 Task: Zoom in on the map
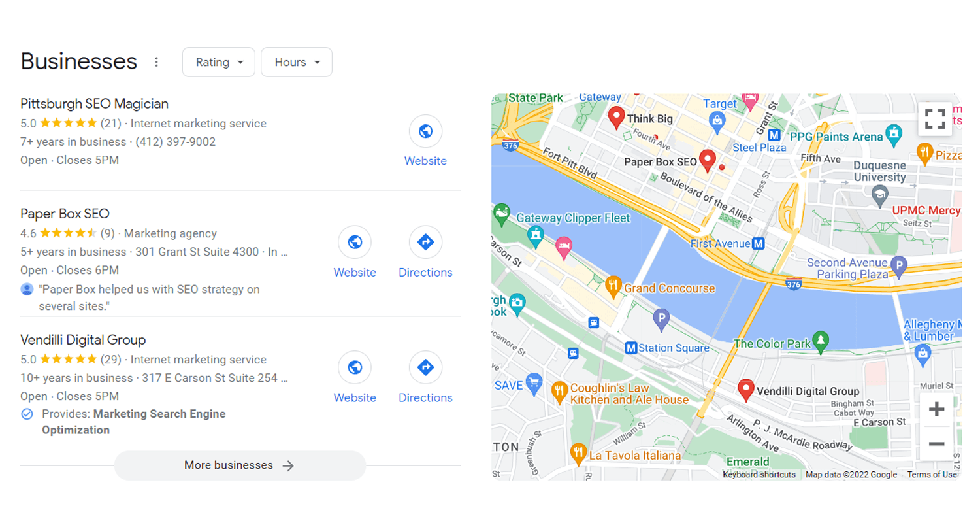[936, 409]
